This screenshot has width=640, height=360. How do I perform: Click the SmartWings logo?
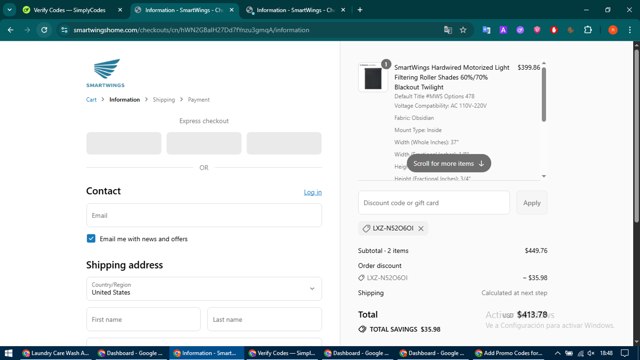tap(105, 73)
